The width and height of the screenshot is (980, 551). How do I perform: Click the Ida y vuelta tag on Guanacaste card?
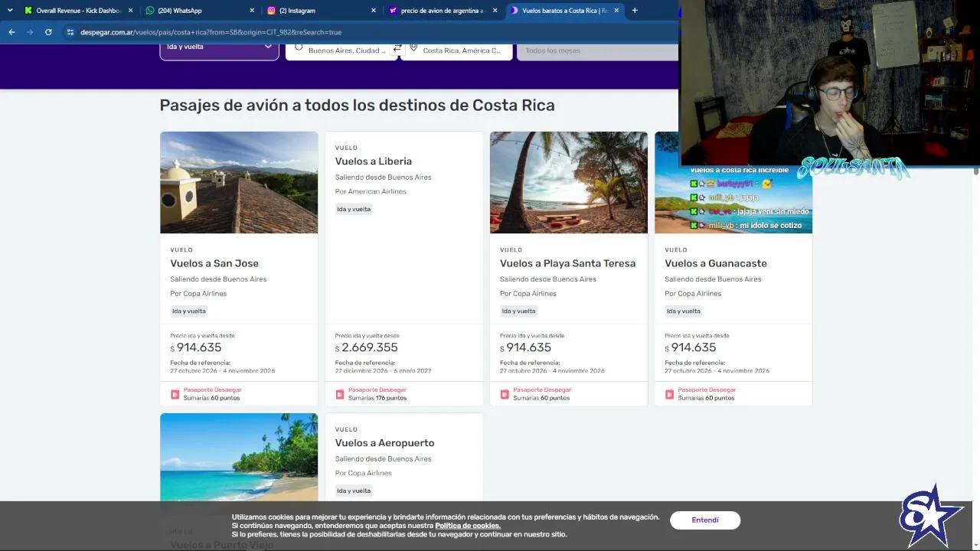pyautogui.click(x=684, y=311)
